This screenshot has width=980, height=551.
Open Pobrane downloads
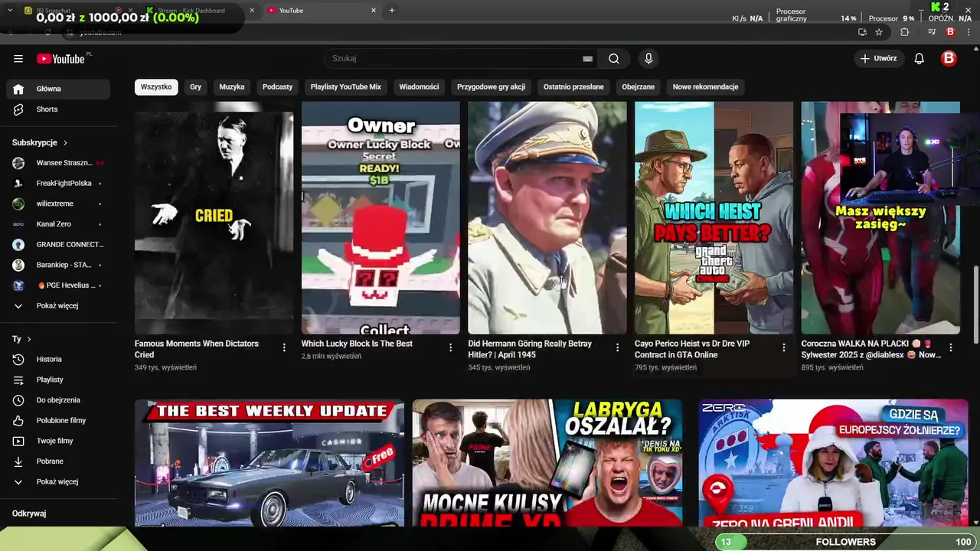click(x=58, y=461)
